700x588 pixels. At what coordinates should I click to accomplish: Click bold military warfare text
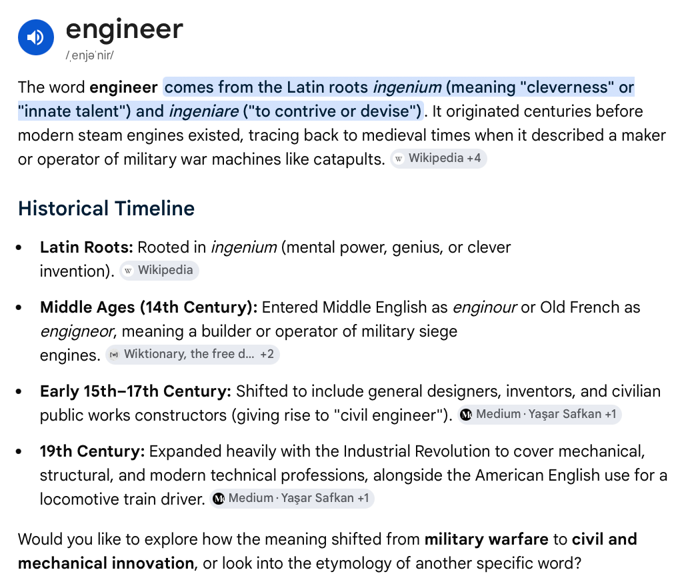click(x=486, y=539)
